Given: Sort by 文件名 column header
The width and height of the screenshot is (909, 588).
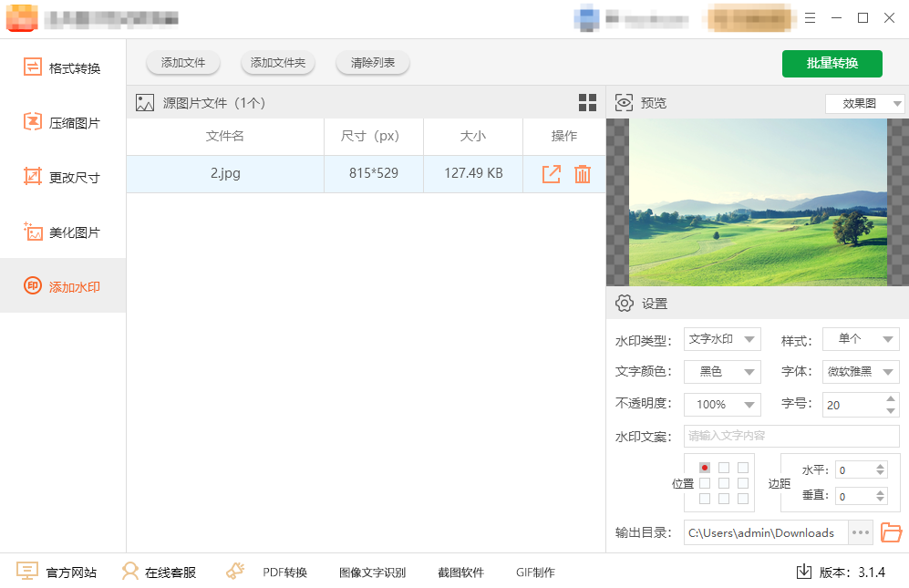Looking at the screenshot, I should click(225, 136).
